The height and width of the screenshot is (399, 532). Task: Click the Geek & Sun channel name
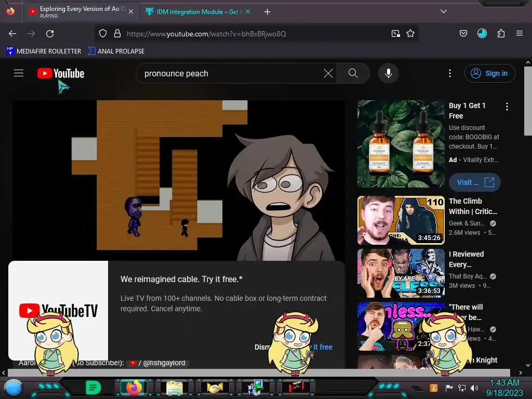(467, 223)
